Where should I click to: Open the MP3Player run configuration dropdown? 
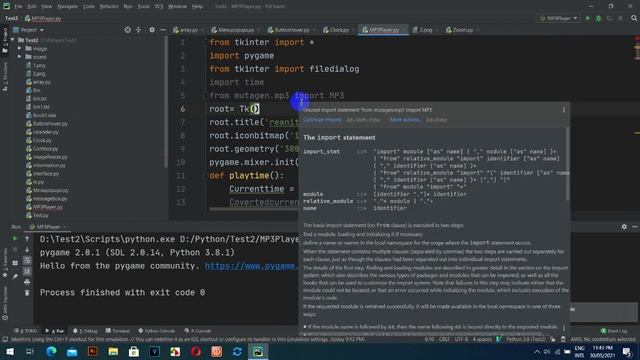(x=558, y=18)
